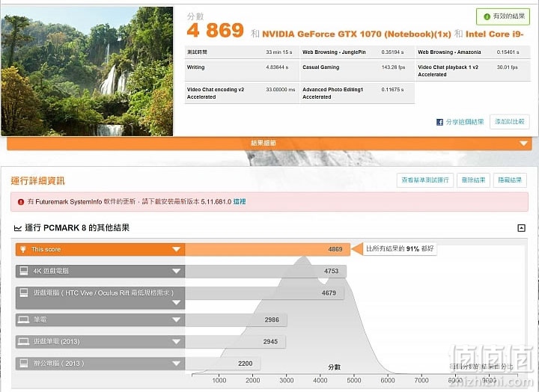Click the Facebook share icon
The height and width of the screenshot is (392, 539).
click(x=439, y=122)
